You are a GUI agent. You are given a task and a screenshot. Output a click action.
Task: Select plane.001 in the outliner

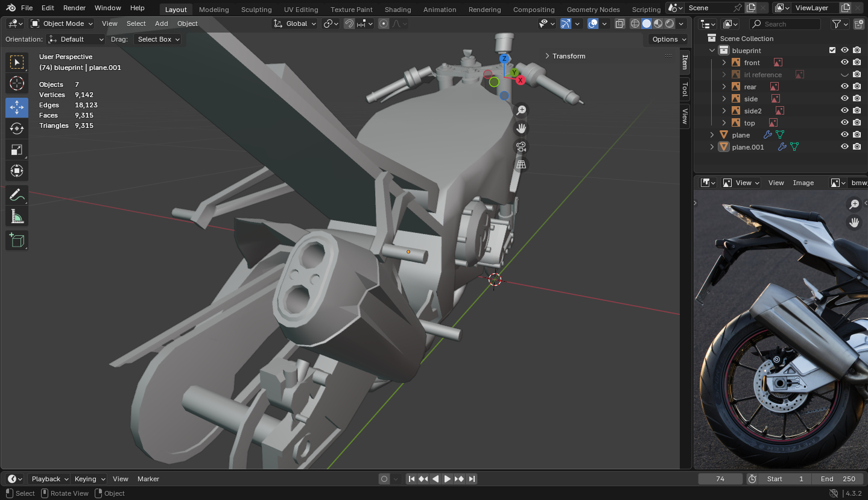tap(748, 147)
